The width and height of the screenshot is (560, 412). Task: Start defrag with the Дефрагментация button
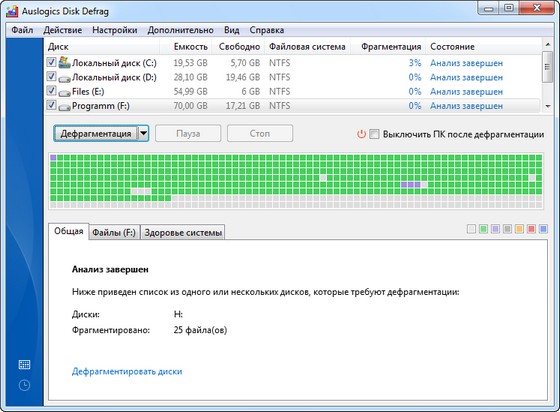(x=95, y=134)
